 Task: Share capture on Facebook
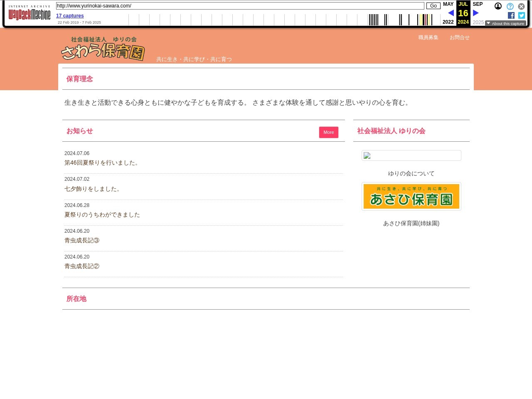click(x=511, y=15)
